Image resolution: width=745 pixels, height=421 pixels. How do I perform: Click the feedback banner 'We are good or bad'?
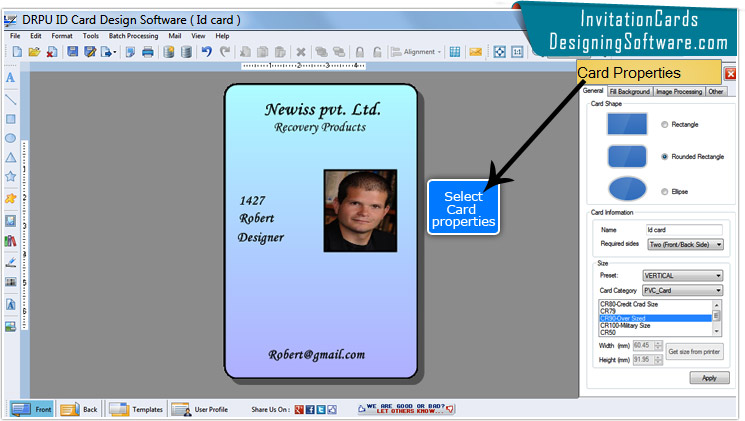pyautogui.click(x=406, y=409)
